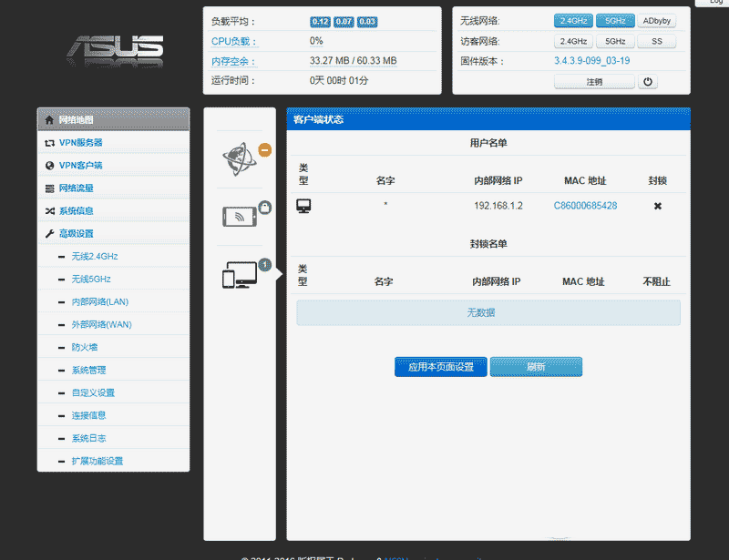Click the 封锁名单 section title
This screenshot has width=729, height=560.
(x=488, y=244)
